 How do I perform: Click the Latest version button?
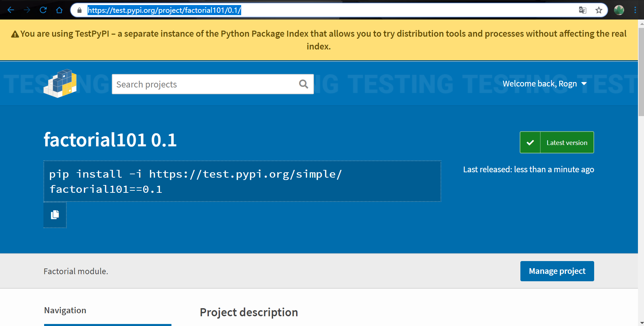[557, 142]
